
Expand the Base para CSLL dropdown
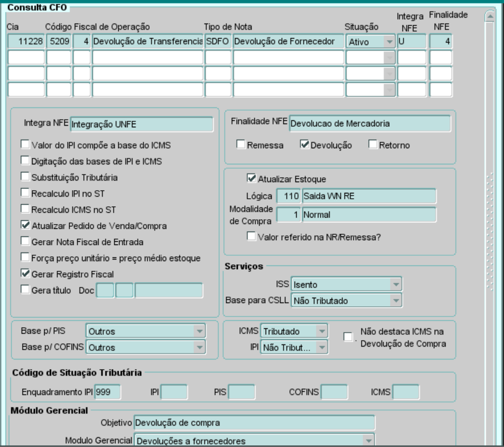(347, 300)
